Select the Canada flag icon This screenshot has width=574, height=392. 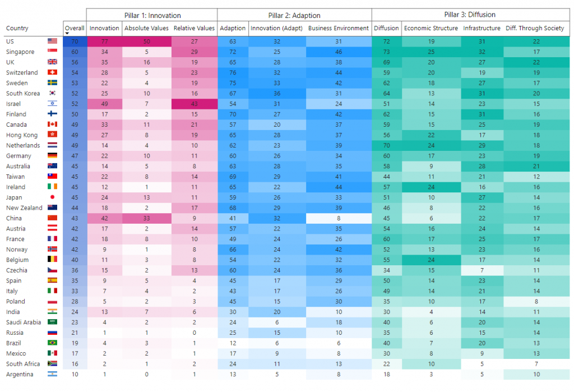pyautogui.click(x=53, y=124)
